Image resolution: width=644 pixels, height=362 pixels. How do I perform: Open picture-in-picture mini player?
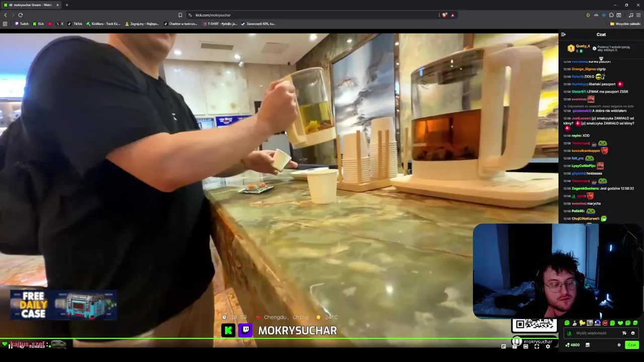[504, 346]
